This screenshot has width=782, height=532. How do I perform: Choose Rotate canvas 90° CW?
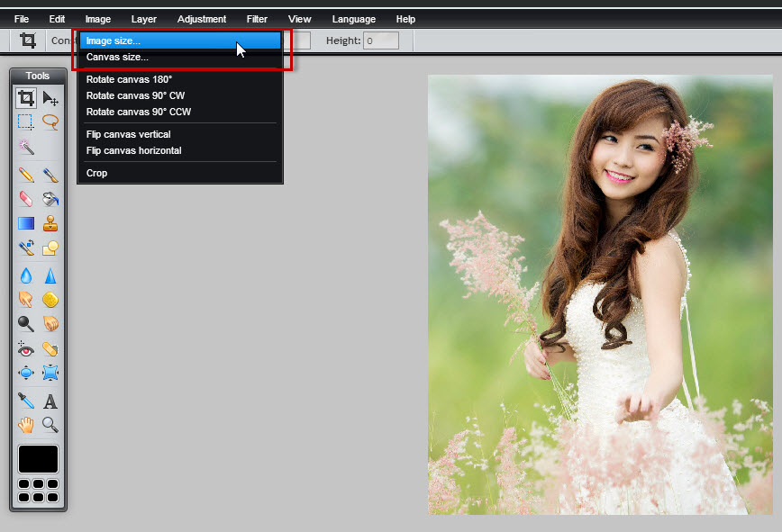click(x=180, y=95)
